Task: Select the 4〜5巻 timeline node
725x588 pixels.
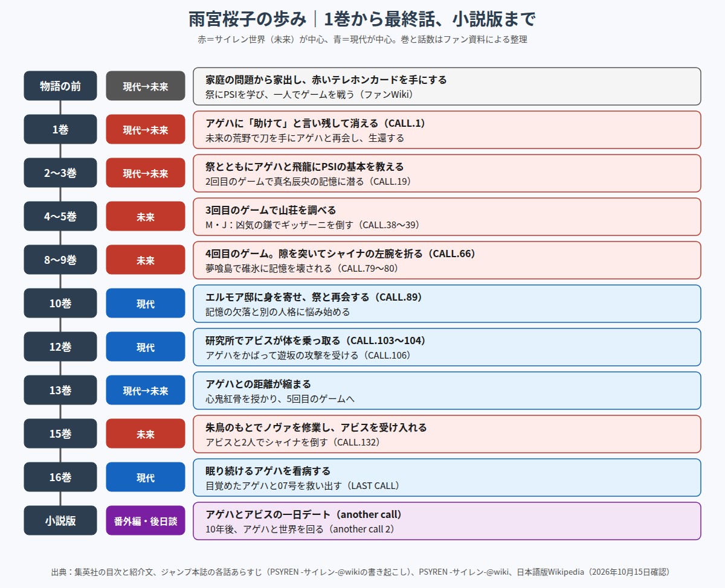Action: coord(60,216)
